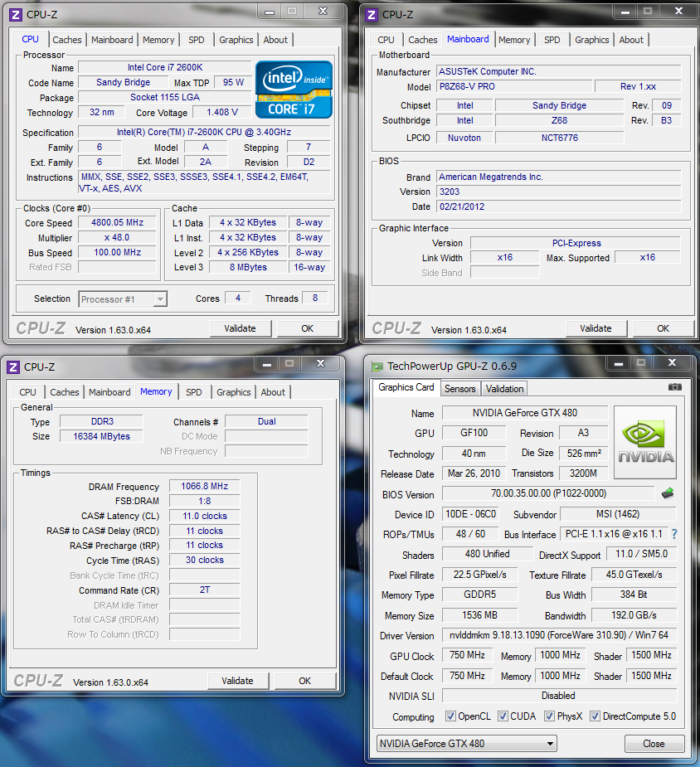Image resolution: width=700 pixels, height=767 pixels.
Task: Open About tab in the CPU window
Action: pos(275,40)
